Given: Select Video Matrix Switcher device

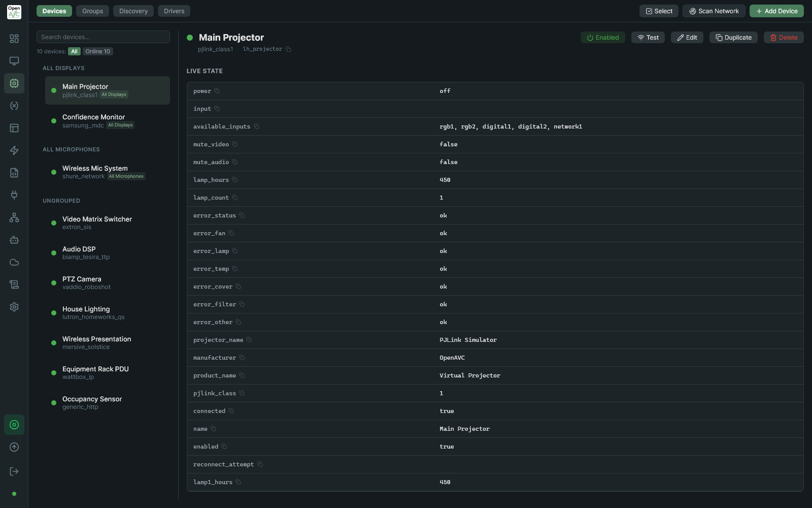Looking at the screenshot, I should [108, 223].
